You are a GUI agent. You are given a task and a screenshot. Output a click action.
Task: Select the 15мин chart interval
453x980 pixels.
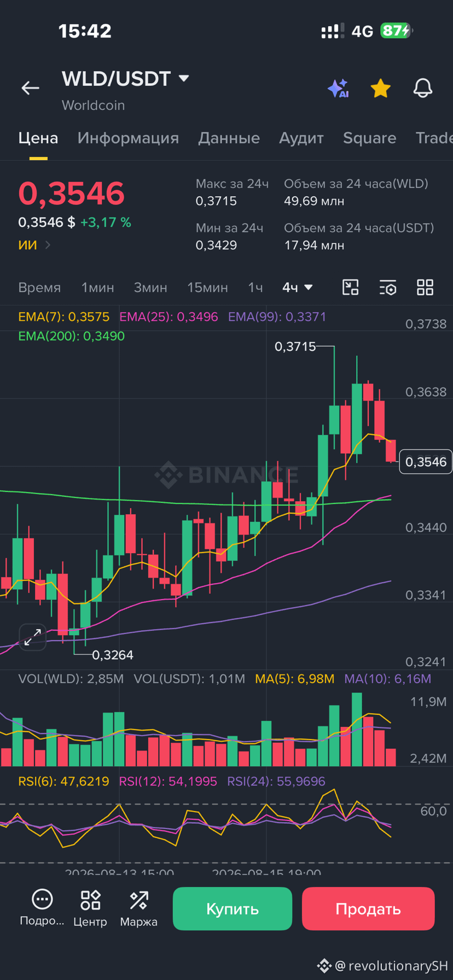click(x=207, y=287)
